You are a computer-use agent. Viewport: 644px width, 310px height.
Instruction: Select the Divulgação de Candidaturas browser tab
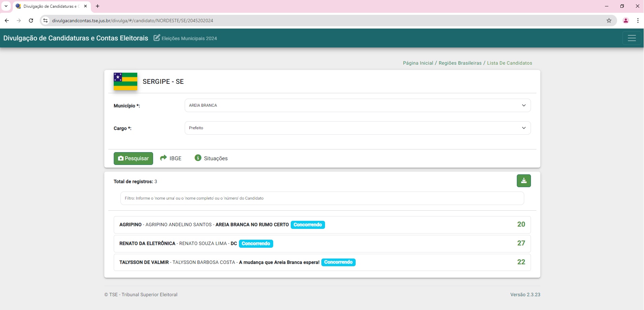(x=51, y=6)
